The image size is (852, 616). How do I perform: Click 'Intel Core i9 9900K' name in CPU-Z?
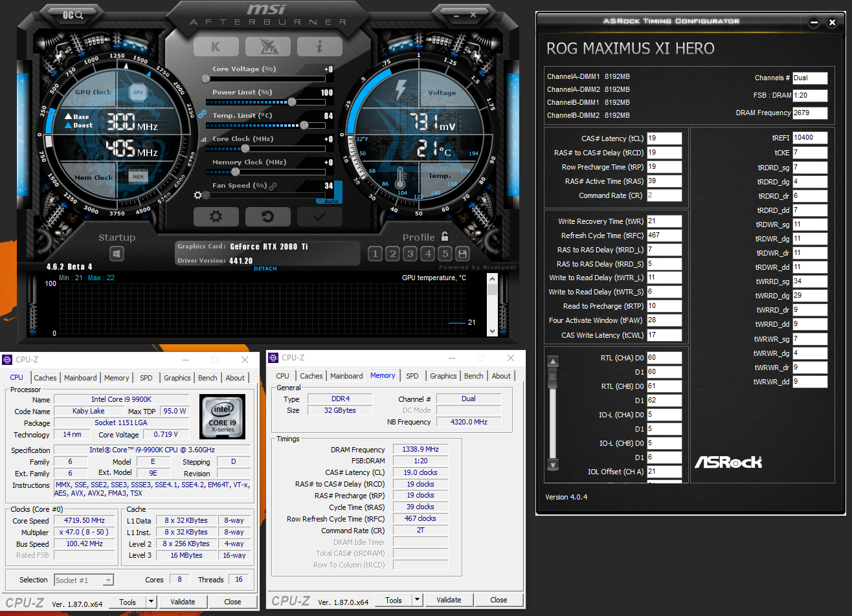pos(121,400)
